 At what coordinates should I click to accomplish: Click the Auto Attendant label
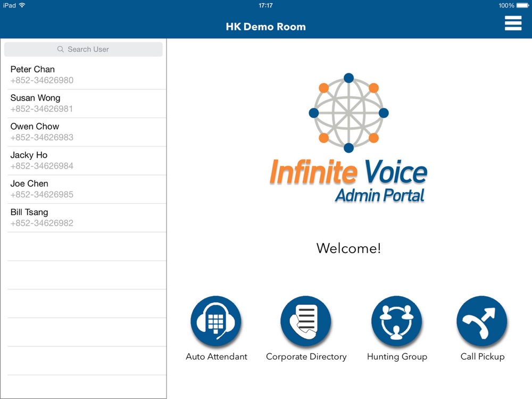coord(217,356)
